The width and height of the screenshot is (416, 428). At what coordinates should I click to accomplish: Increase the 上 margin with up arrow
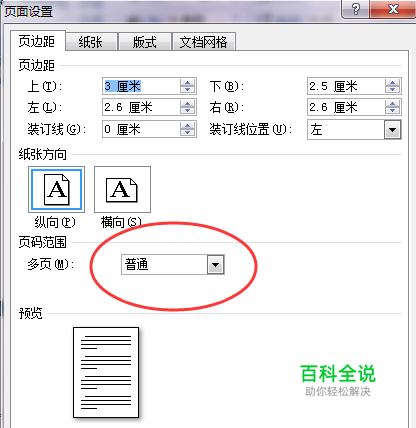click(187, 83)
